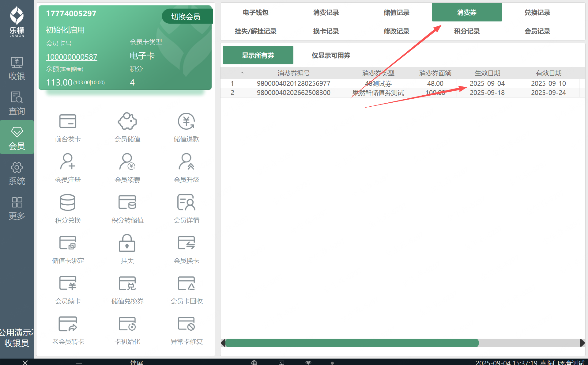
Task: Open 储值退款 refund icon
Action: 187,122
